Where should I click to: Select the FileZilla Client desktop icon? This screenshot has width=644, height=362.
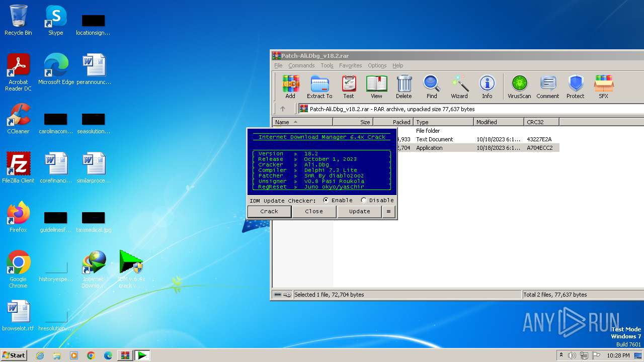(18, 168)
